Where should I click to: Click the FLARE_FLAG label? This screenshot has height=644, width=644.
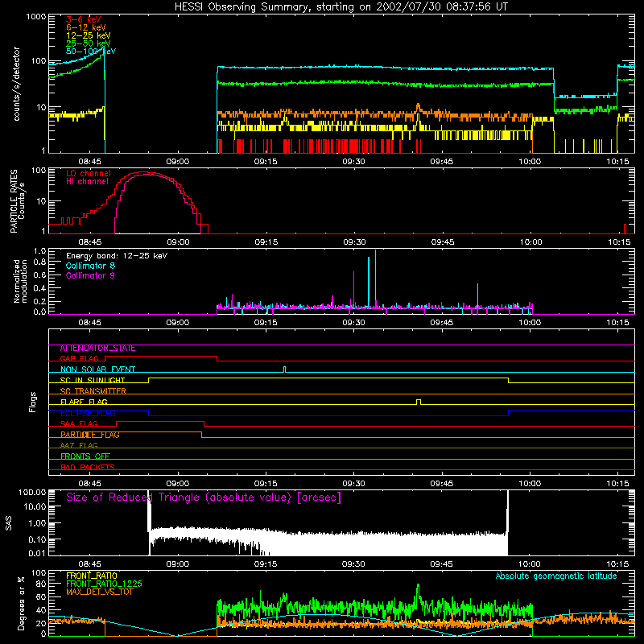[x=84, y=402]
